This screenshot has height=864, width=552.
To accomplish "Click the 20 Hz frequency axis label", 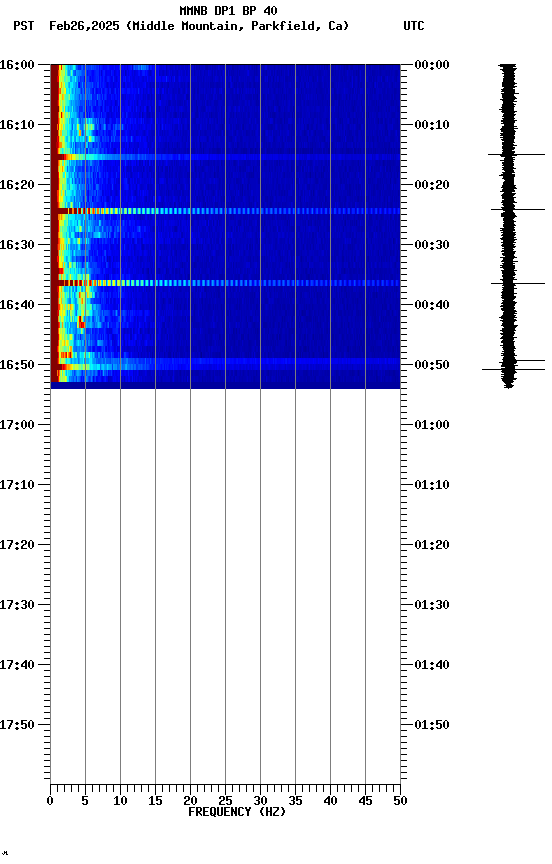I will tap(190, 801).
